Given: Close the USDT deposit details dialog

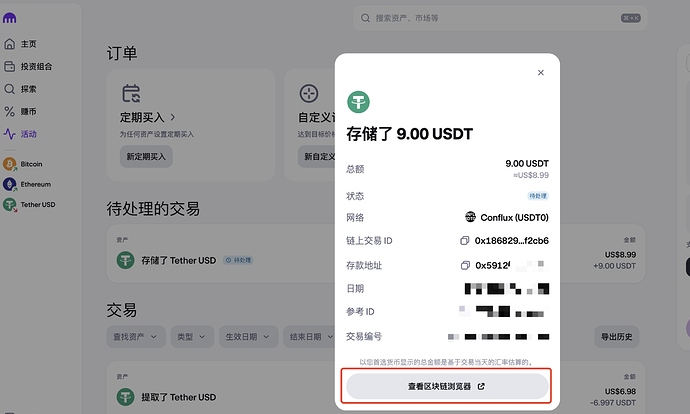Looking at the screenshot, I should 541,72.
